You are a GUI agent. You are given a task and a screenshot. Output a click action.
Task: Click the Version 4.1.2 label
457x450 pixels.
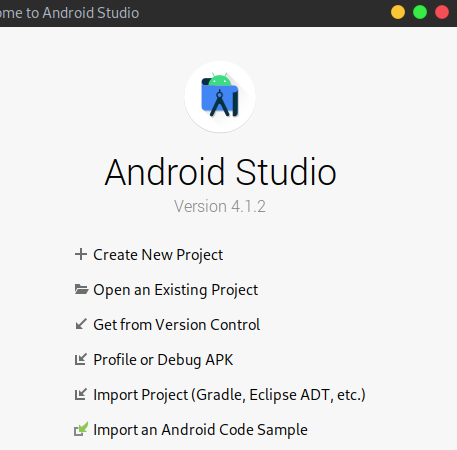[x=220, y=206]
